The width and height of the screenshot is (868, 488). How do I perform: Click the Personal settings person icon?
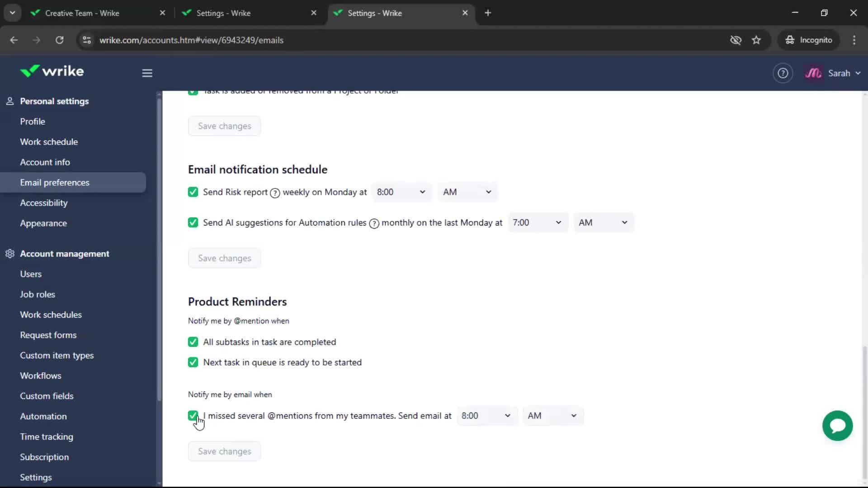[10, 101]
